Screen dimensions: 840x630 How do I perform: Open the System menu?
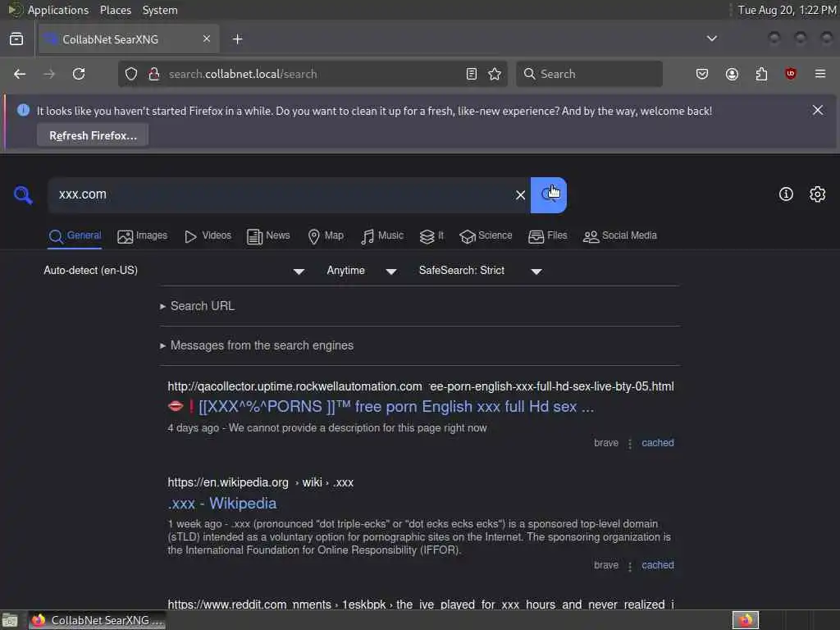tap(160, 10)
